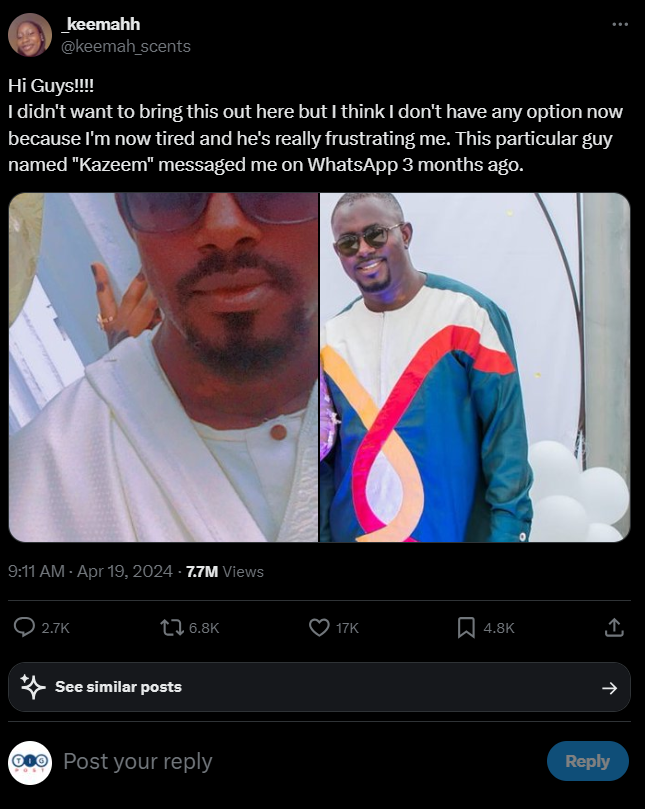The image size is (645, 809).
Task: Open the @keemah_scents handle link
Action: (126, 46)
